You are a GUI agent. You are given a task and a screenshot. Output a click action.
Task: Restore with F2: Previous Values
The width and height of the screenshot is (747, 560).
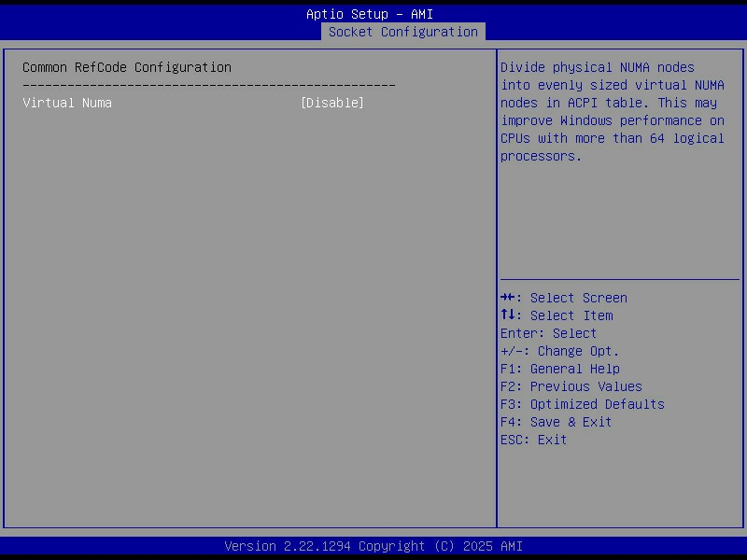click(x=571, y=386)
